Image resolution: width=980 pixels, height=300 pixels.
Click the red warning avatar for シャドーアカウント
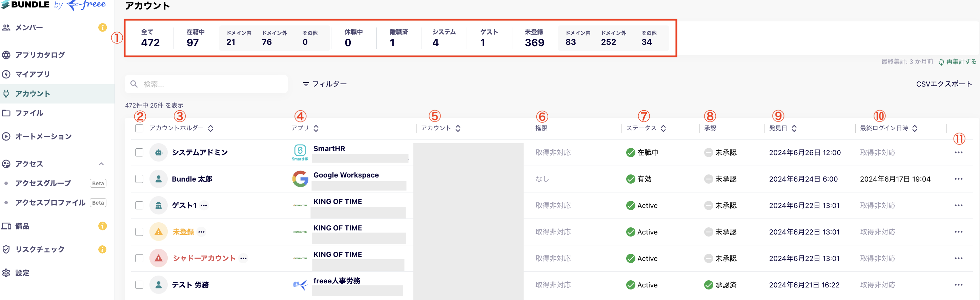click(x=159, y=259)
